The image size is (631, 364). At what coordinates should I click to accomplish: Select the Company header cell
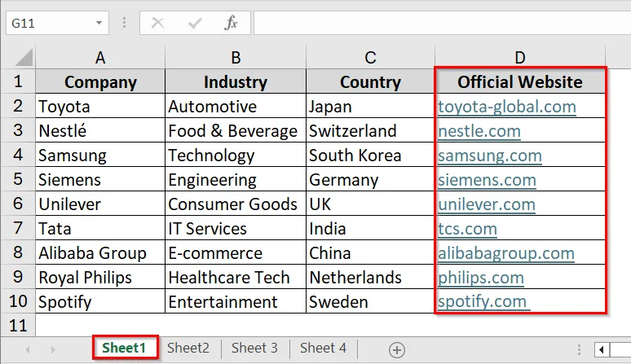point(100,81)
